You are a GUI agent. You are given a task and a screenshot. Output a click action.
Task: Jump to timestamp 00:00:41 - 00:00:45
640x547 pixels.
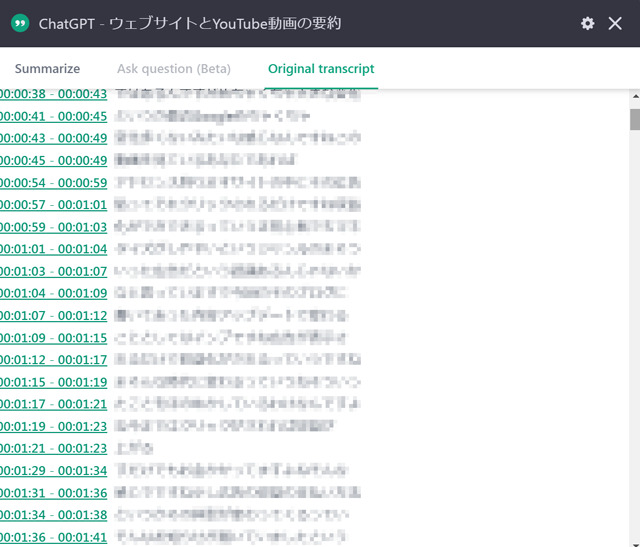click(x=53, y=116)
